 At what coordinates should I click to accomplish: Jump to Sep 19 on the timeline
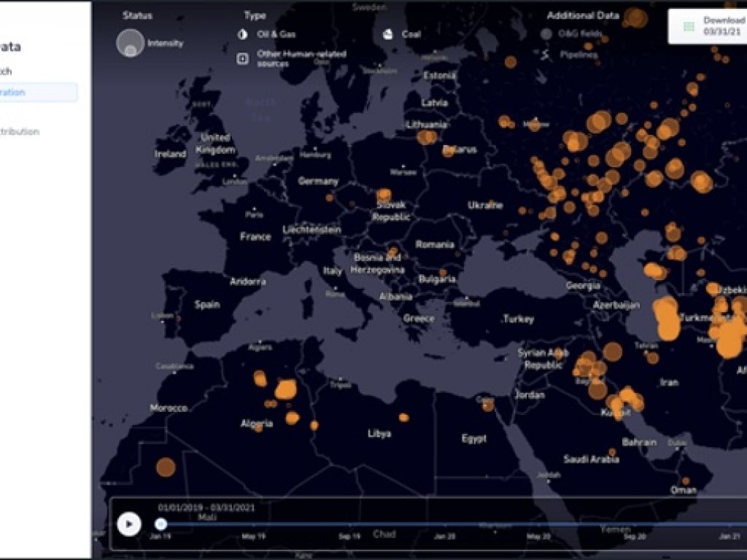point(349,536)
